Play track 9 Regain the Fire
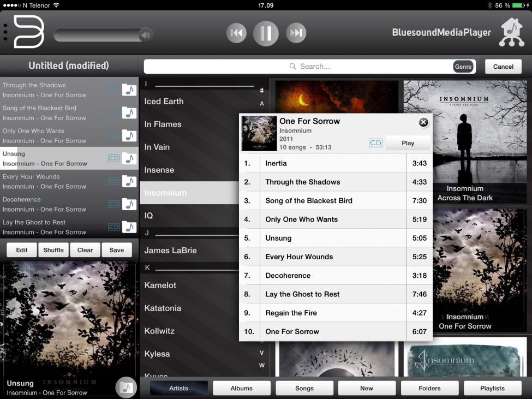Screen dimensions: 532x399 coord(336,313)
